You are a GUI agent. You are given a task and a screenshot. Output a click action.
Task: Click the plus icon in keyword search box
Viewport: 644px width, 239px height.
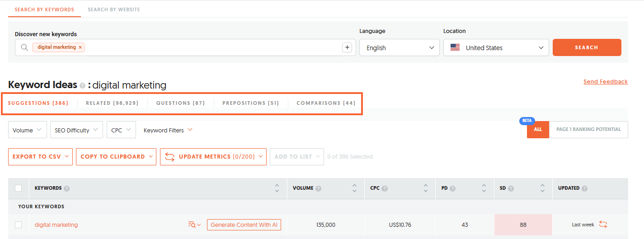pyautogui.click(x=347, y=47)
